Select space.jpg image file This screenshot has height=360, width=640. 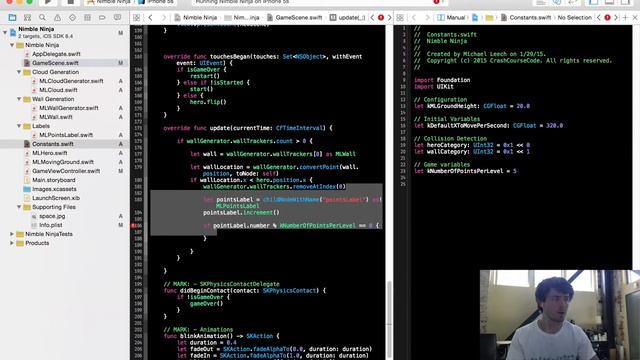coord(52,216)
